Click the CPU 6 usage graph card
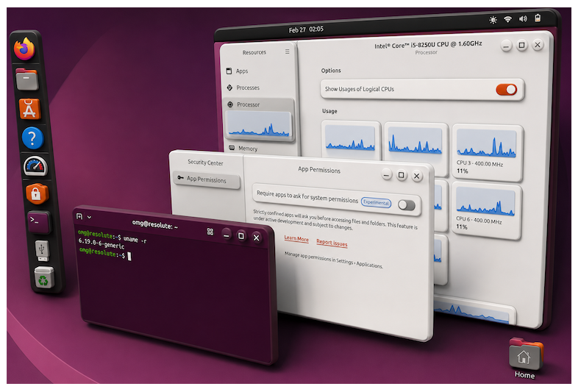Viewport: 581px width, 392px height. [x=485, y=210]
